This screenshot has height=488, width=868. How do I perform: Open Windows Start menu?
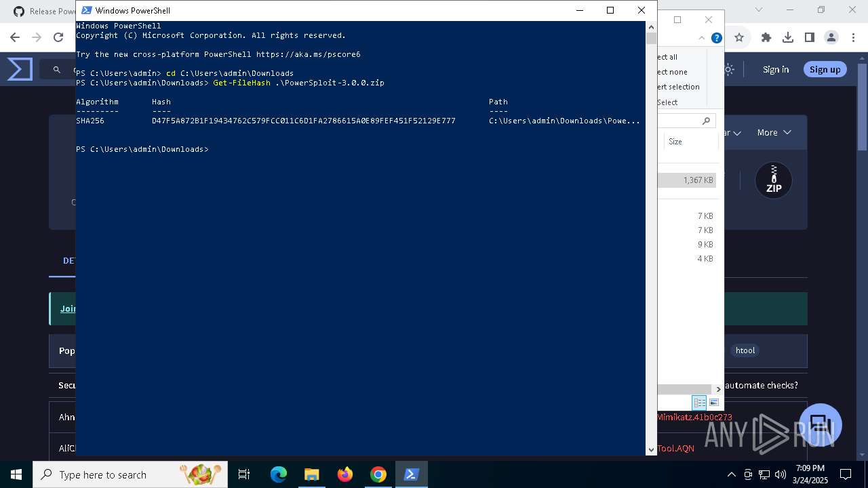16,474
